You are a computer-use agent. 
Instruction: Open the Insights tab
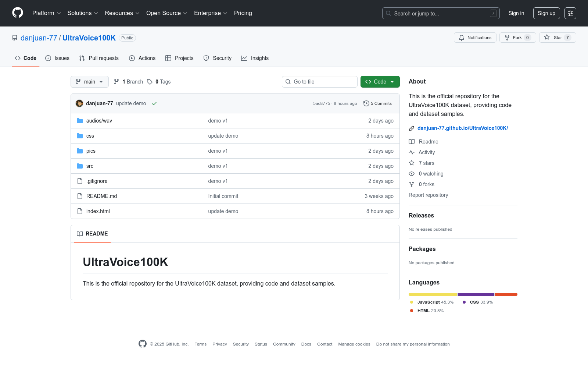(x=255, y=58)
